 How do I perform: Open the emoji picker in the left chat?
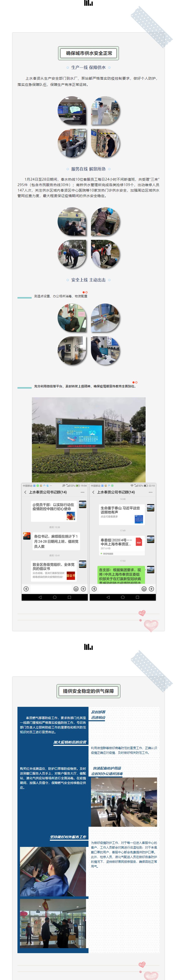click(x=76, y=589)
